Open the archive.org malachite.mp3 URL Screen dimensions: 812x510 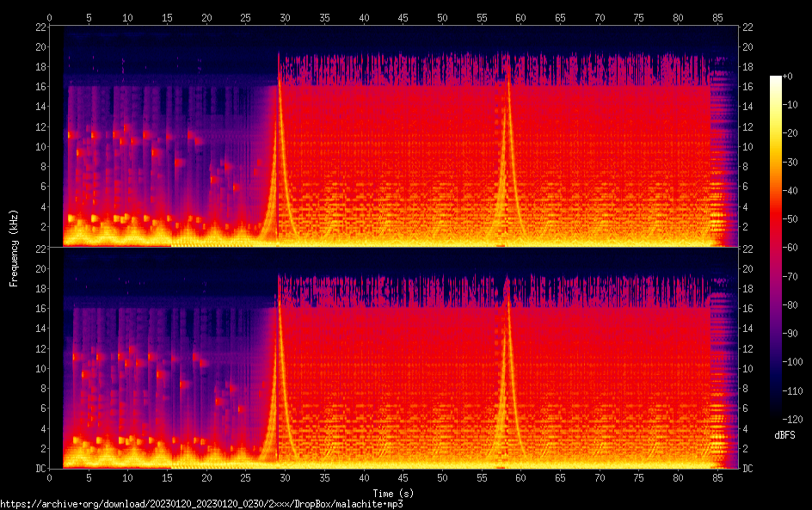tap(201, 504)
